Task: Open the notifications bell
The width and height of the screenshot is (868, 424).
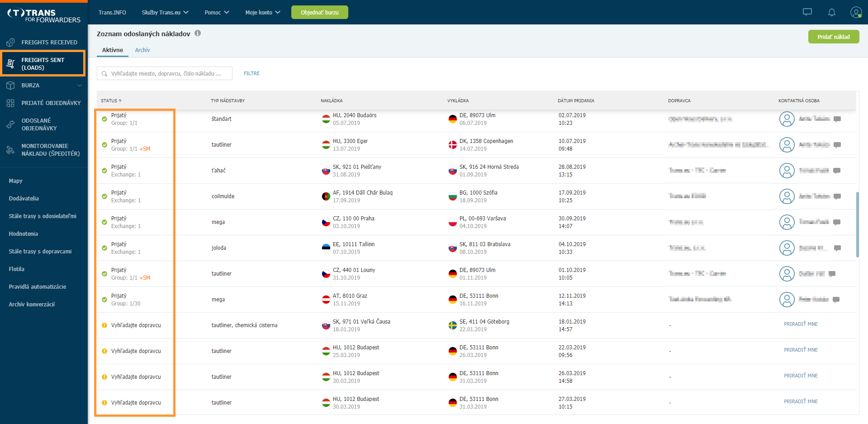Action: point(831,12)
